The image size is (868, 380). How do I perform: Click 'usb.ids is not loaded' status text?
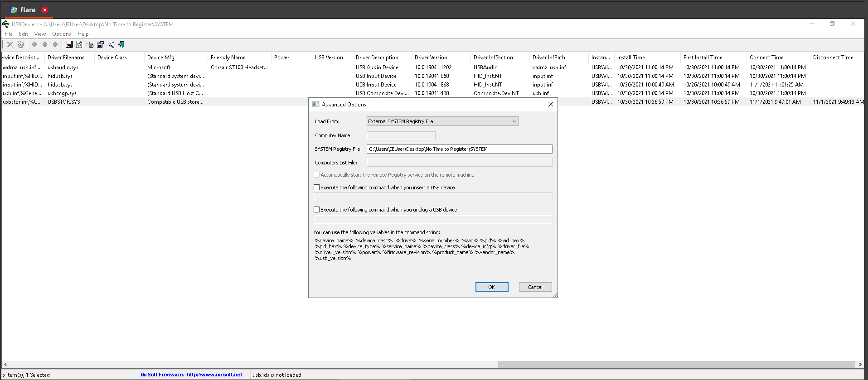tap(277, 375)
